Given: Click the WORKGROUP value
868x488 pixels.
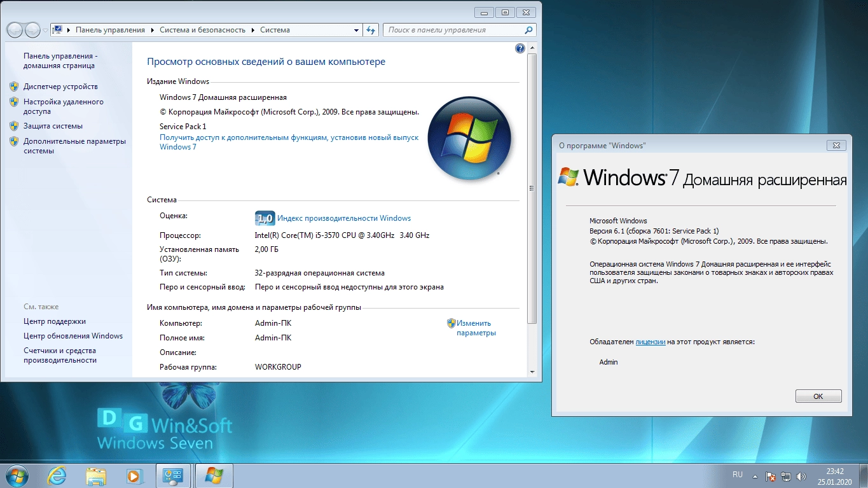Looking at the screenshot, I should (x=278, y=367).
